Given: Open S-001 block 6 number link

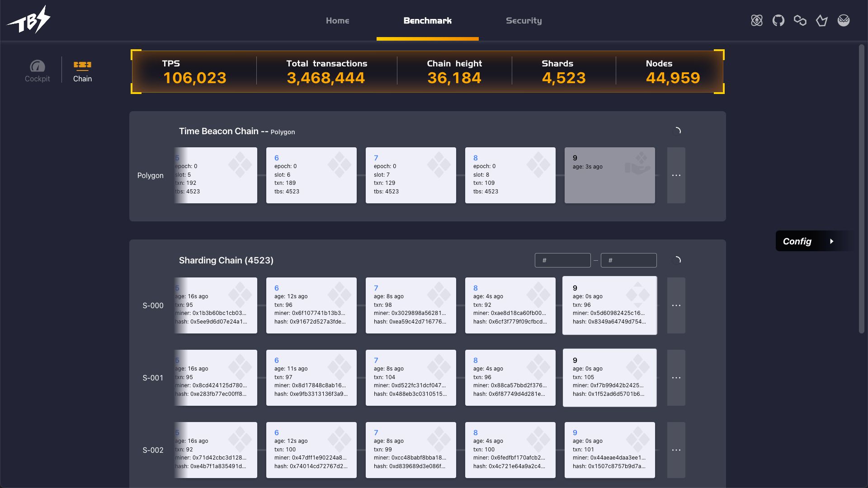Looking at the screenshot, I should click(277, 360).
